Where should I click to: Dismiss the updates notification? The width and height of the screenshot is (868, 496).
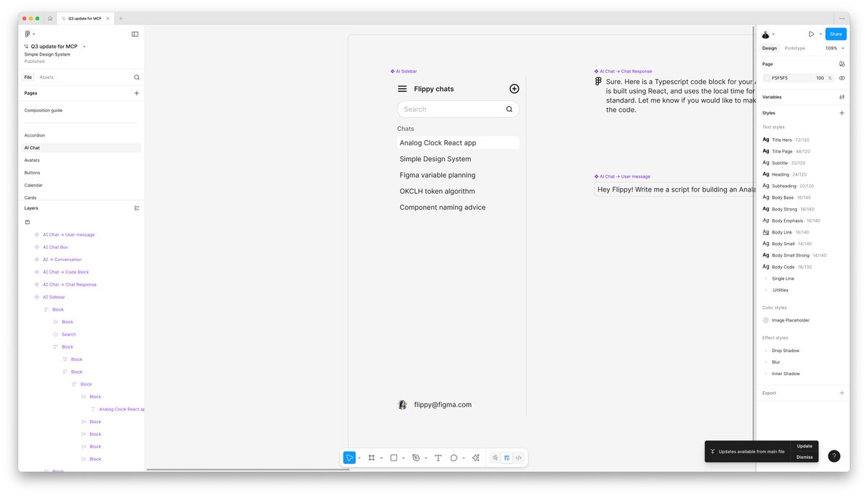[x=804, y=457]
